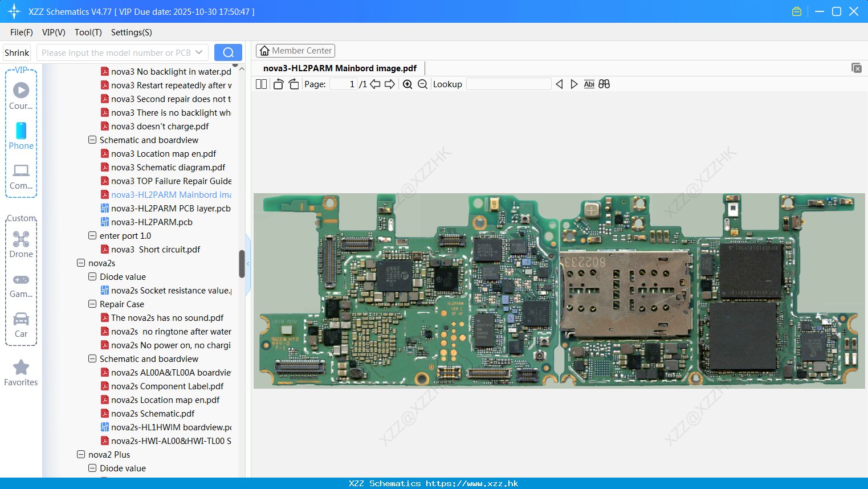The width and height of the screenshot is (868, 489).
Task: Go to the next page arrow
Action: pos(390,84)
